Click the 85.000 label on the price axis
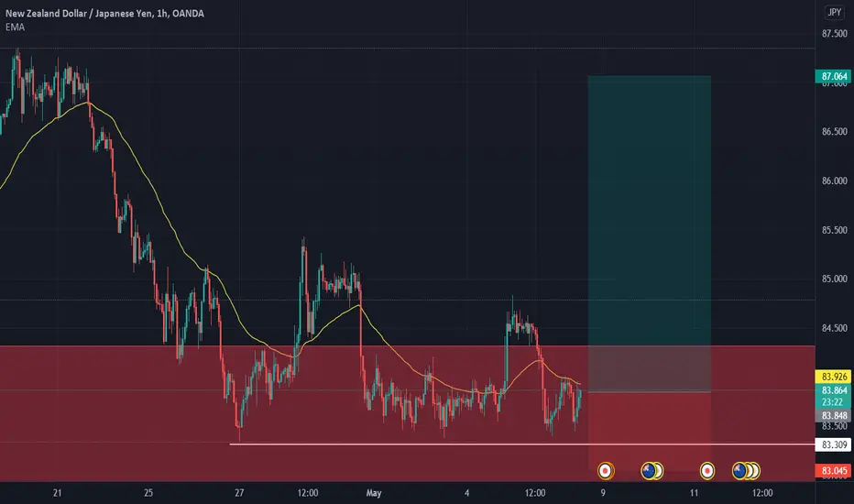854x504 pixels. (x=834, y=279)
